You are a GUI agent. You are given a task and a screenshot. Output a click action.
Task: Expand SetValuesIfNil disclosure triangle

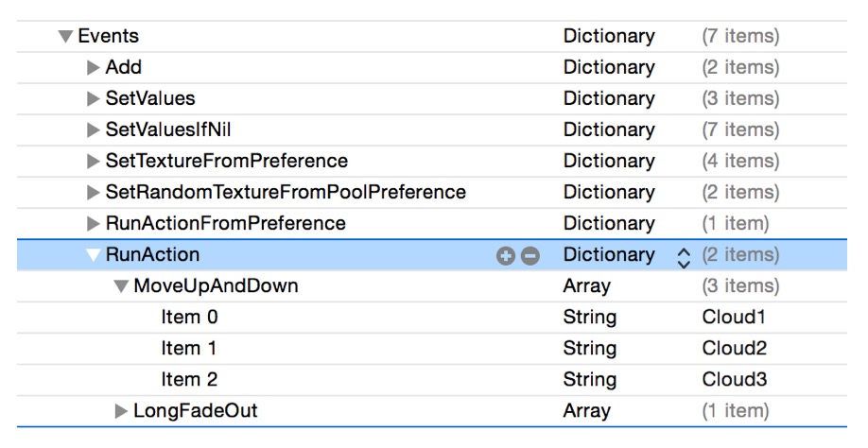pyautogui.click(x=93, y=130)
